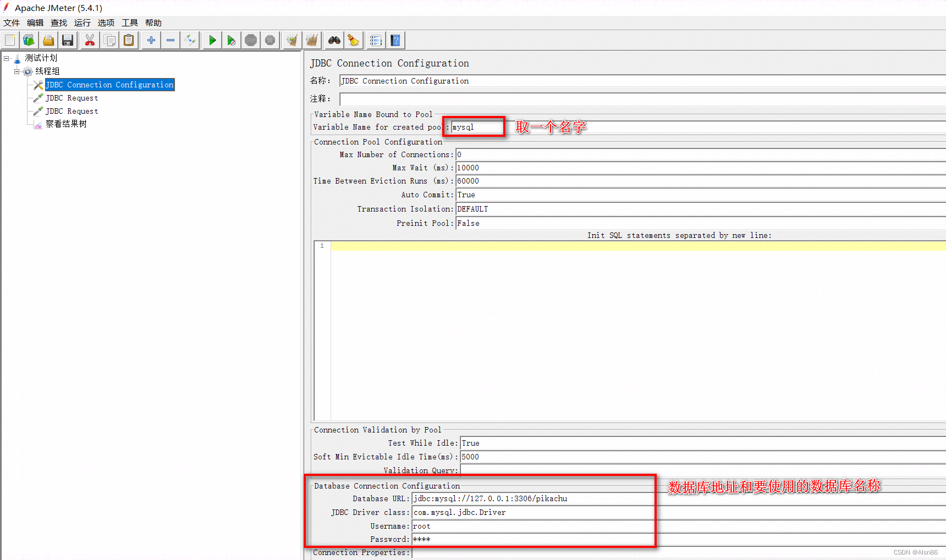This screenshot has width=946, height=560.
Task: Click line 1 of Init SQL statements editor
Action: point(638,246)
